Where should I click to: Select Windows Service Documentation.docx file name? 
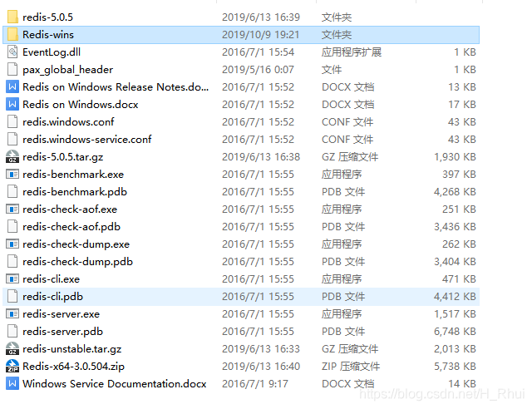[115, 383]
